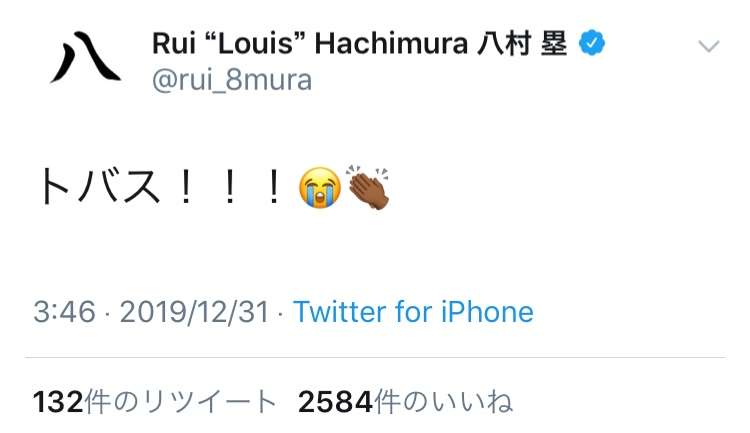Screen dimensions: 750x433
Task: Click the three exclamation marks in tweet
Action: (230, 187)
